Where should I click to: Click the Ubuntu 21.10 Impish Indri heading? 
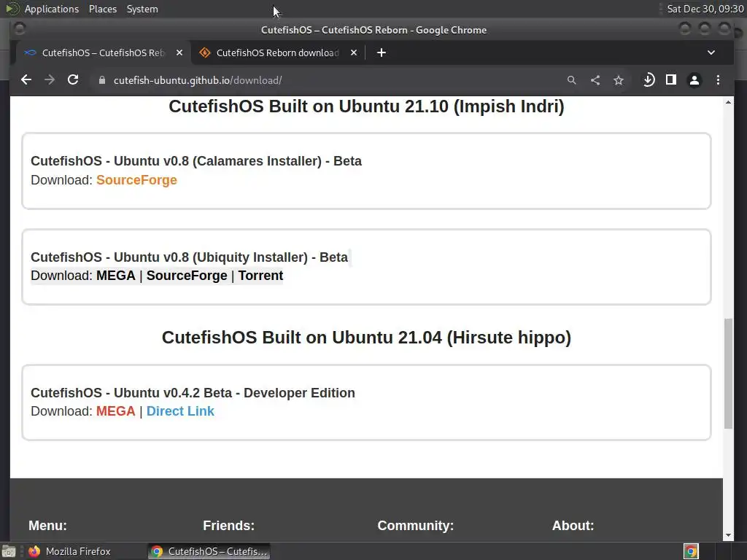[x=366, y=106]
